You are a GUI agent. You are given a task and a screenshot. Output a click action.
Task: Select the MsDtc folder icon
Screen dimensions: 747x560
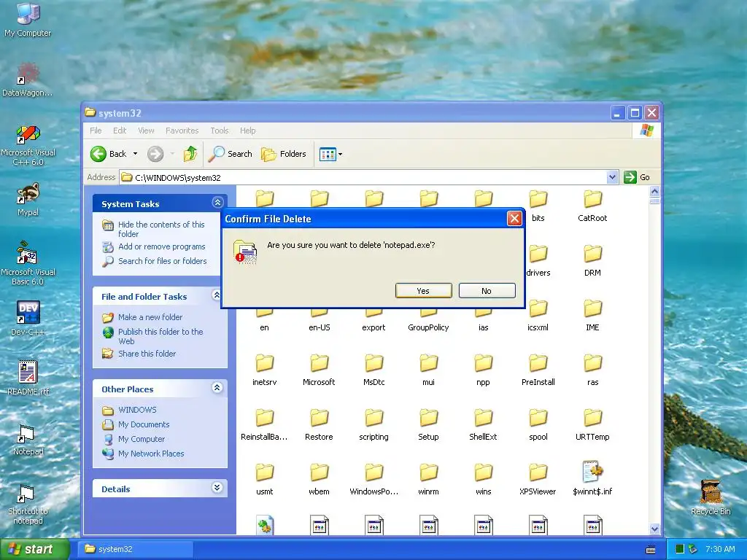coord(374,363)
